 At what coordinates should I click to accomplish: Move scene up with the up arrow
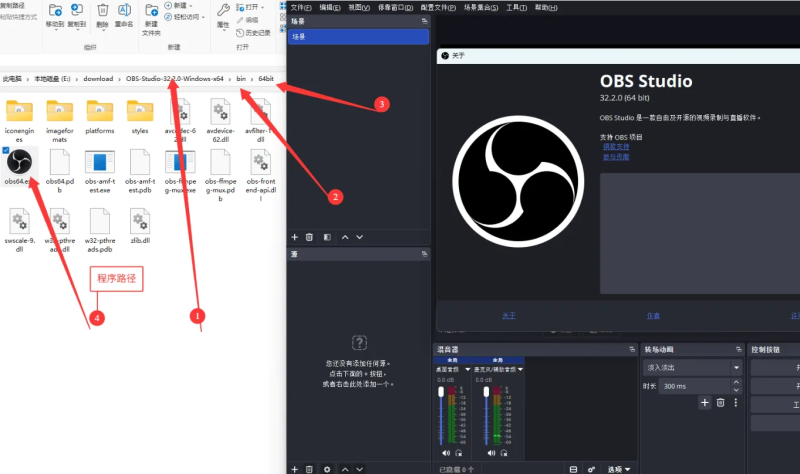pyautogui.click(x=345, y=237)
